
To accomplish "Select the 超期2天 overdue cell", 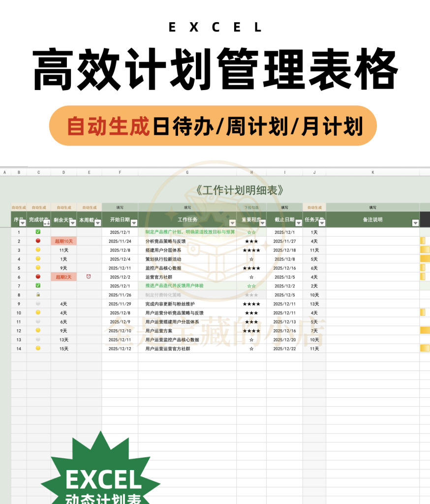I will point(63,277).
